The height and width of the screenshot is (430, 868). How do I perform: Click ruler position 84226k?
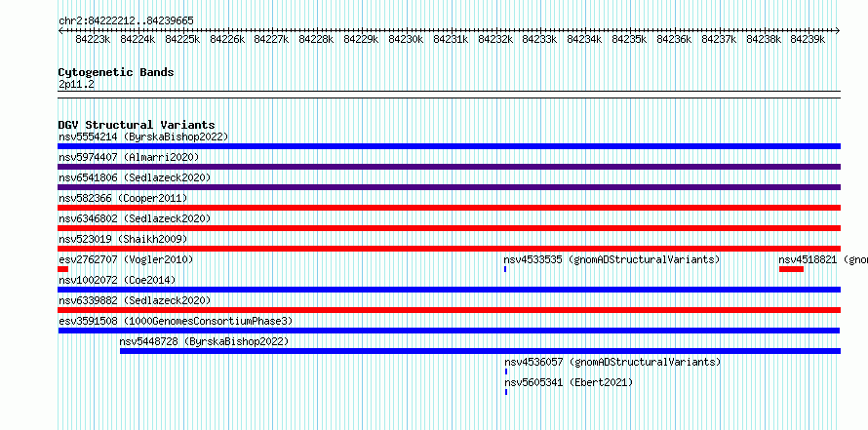pyautogui.click(x=227, y=39)
